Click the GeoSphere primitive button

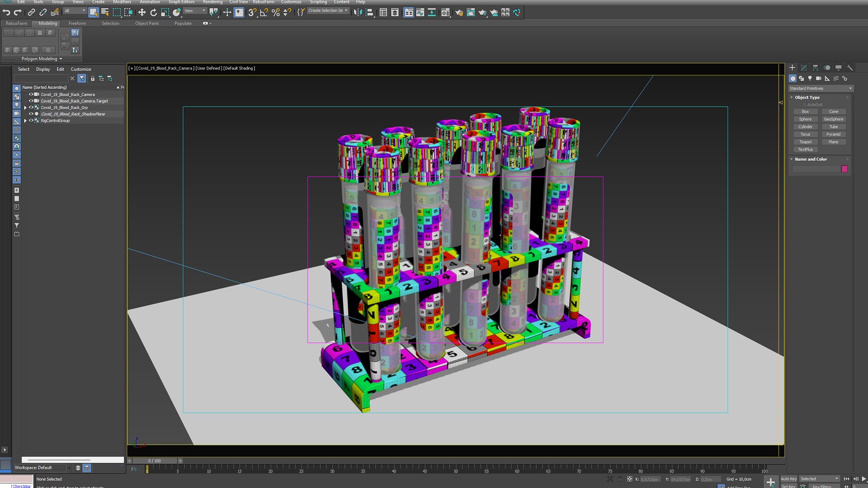(x=833, y=119)
